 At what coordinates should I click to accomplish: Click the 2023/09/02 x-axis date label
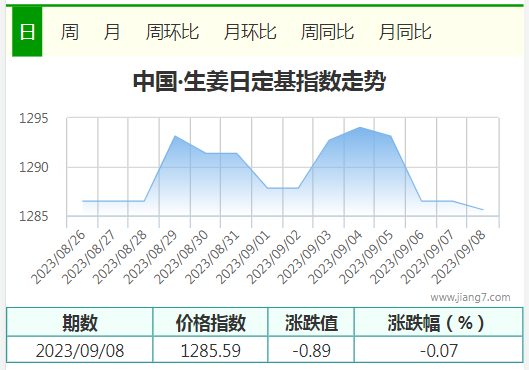click(274, 257)
